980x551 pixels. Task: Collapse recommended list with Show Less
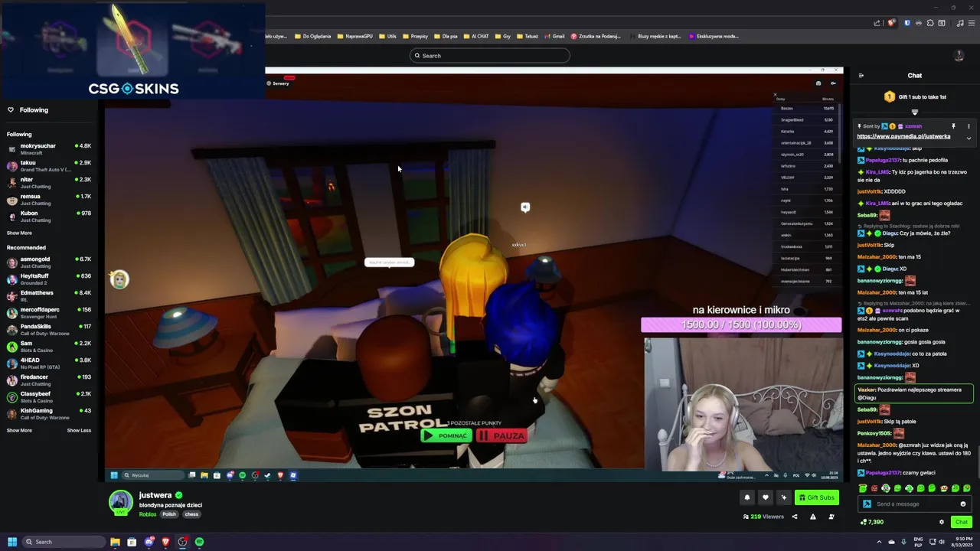pos(79,430)
